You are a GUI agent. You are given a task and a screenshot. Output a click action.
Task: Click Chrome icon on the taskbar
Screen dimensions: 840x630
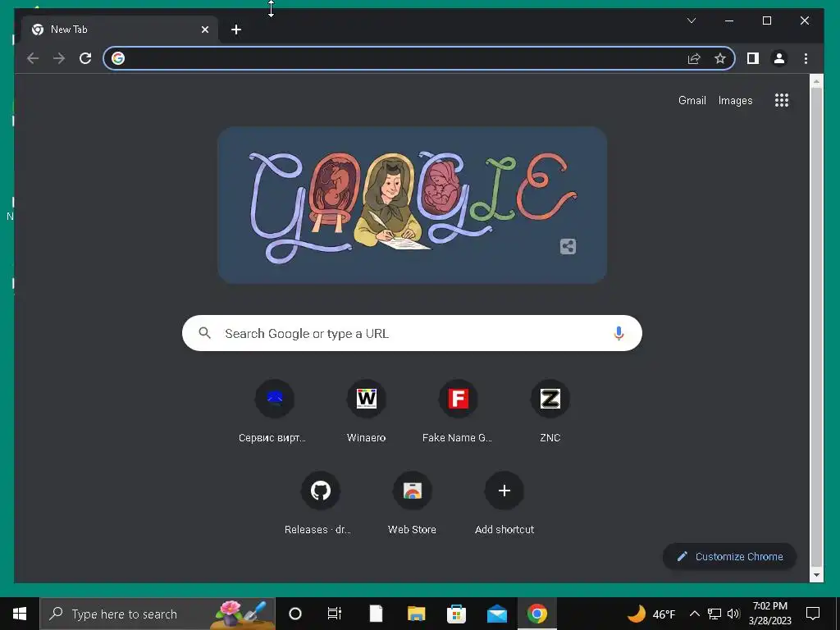coord(536,614)
